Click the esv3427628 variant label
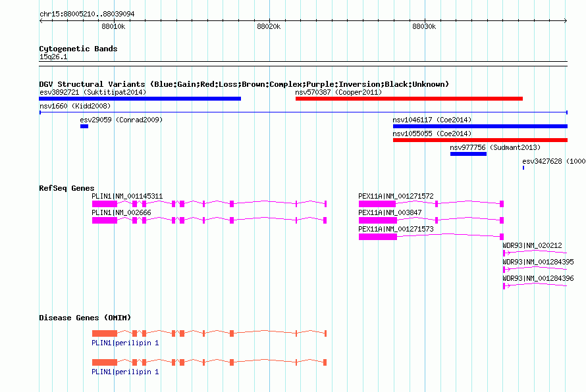Image resolution: width=586 pixels, height=392 pixels. pos(554,161)
